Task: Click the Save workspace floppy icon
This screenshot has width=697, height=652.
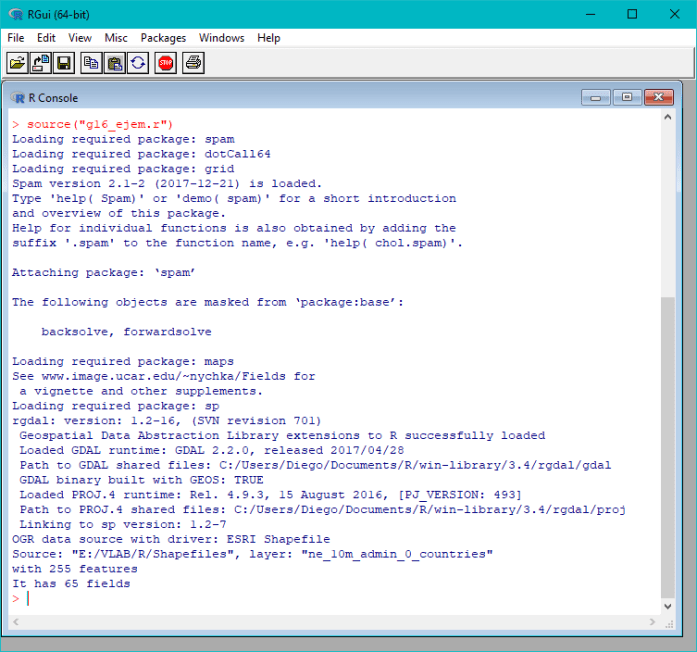Action: point(64,63)
